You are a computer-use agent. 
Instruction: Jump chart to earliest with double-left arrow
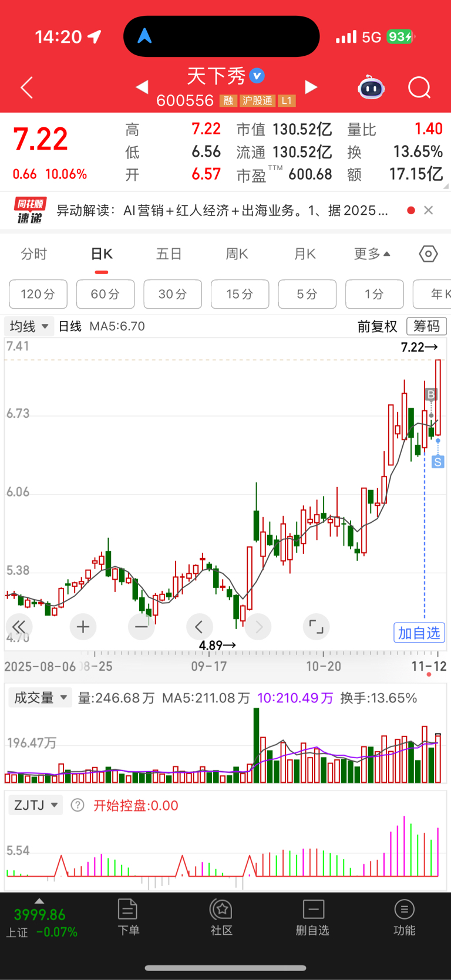(x=19, y=627)
